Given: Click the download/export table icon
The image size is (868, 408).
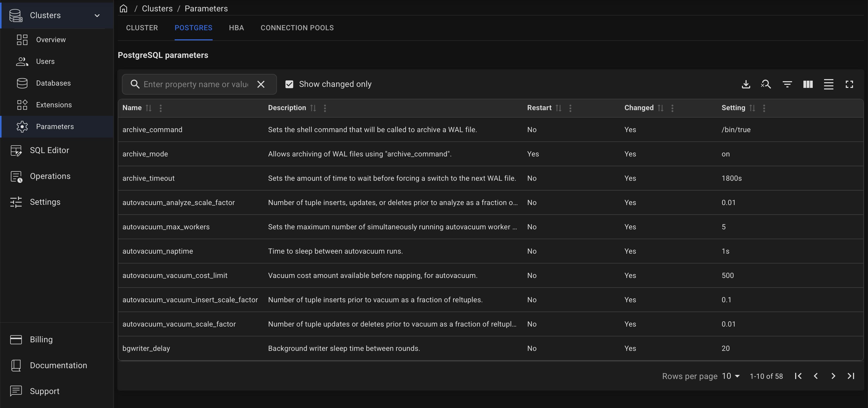Looking at the screenshot, I should pyautogui.click(x=746, y=84).
